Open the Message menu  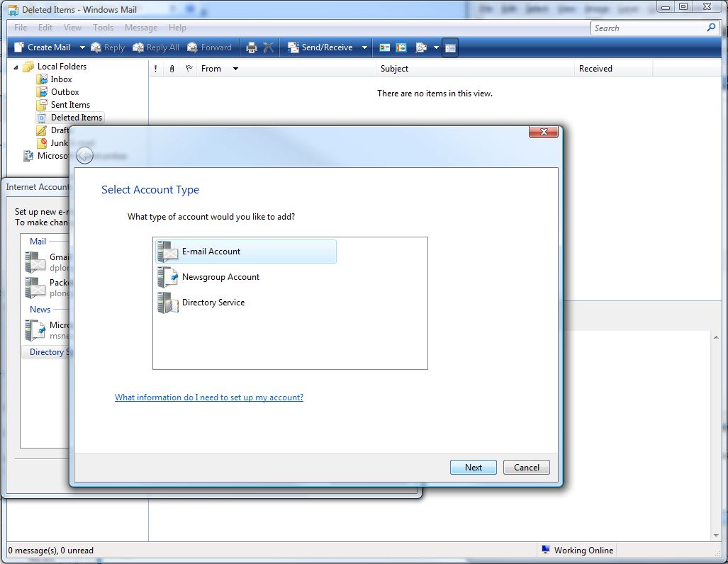pos(140,28)
